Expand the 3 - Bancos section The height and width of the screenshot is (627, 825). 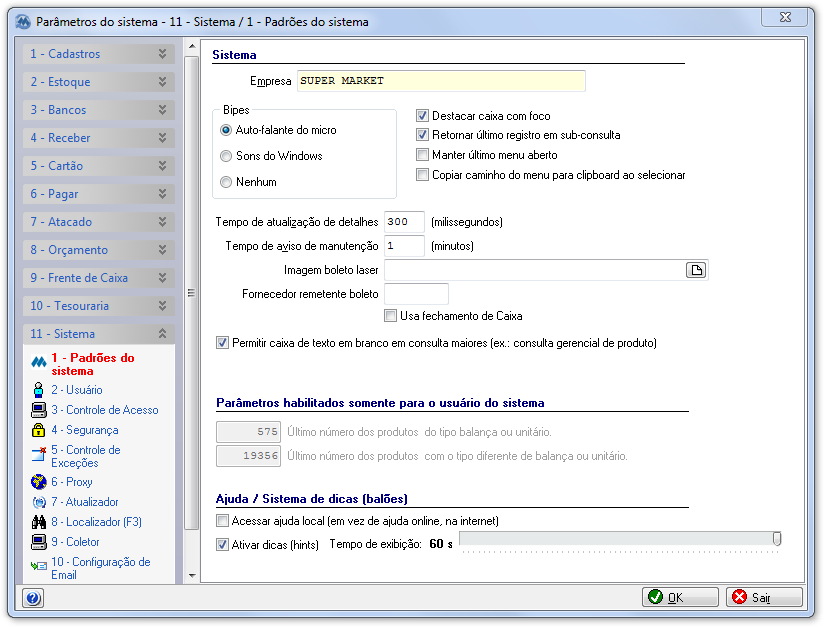tap(98, 109)
